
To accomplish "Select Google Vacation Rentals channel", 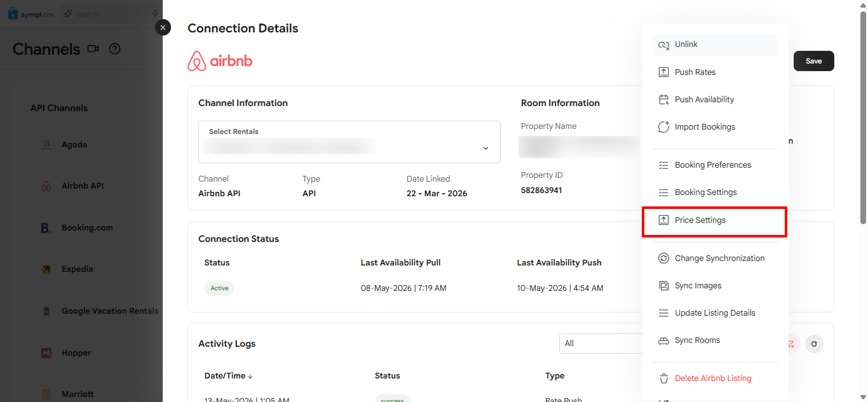I will (110, 311).
